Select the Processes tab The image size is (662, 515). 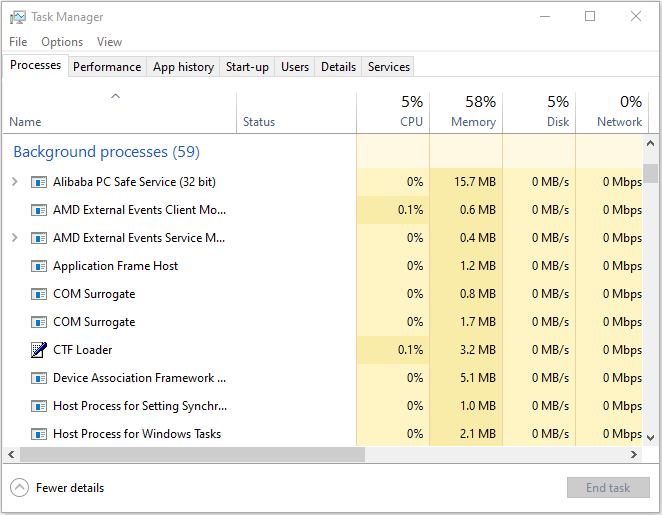click(35, 65)
